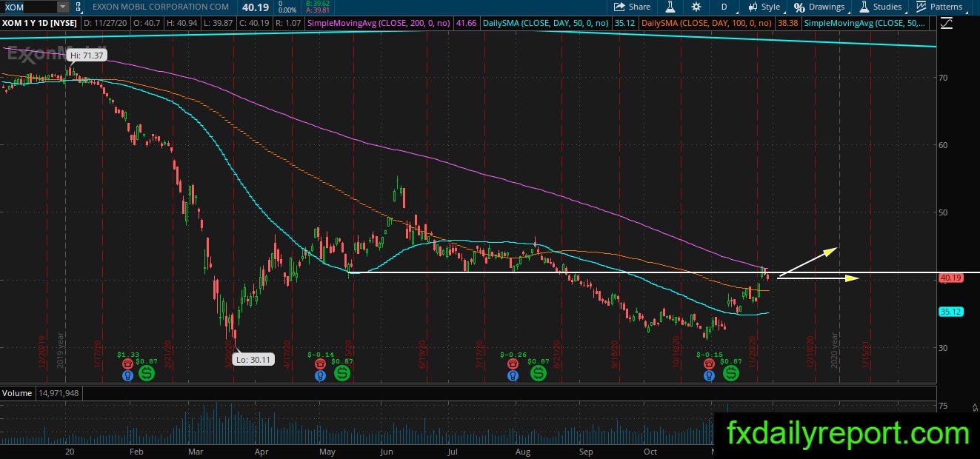The width and height of the screenshot is (980, 459).
Task: Click the Hi: 71.37 price bubble
Action: pyautogui.click(x=87, y=56)
